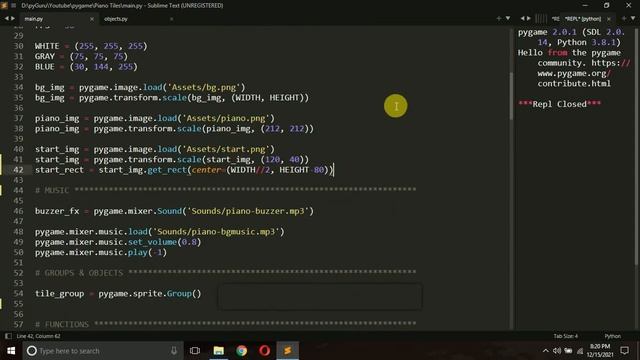Screen dimensions: 640x360
Task: Minimize the Sublime Text window
Action: [x=585, y=5]
